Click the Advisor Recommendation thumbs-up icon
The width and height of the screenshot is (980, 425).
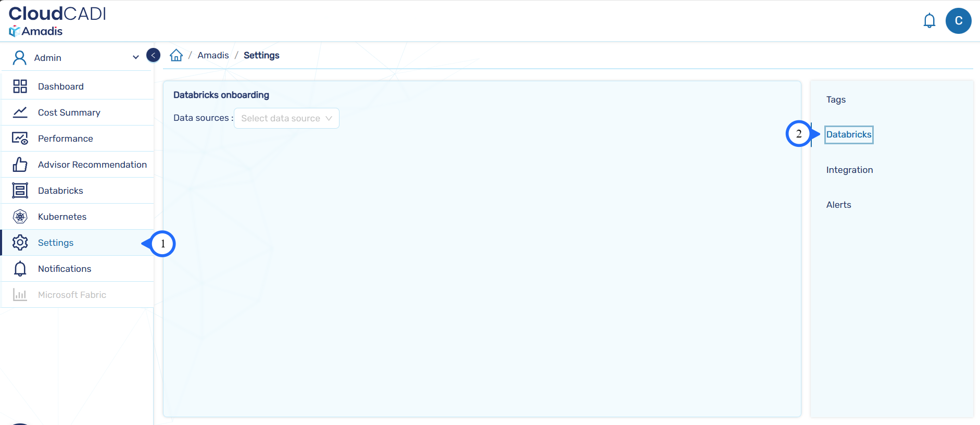click(20, 165)
